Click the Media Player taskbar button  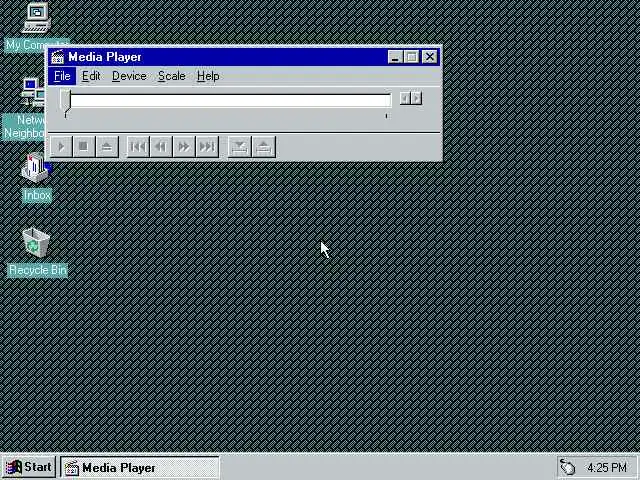pyautogui.click(x=140, y=468)
